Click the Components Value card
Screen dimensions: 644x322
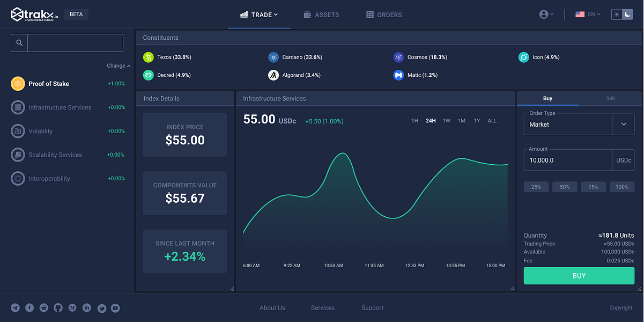coord(185,193)
